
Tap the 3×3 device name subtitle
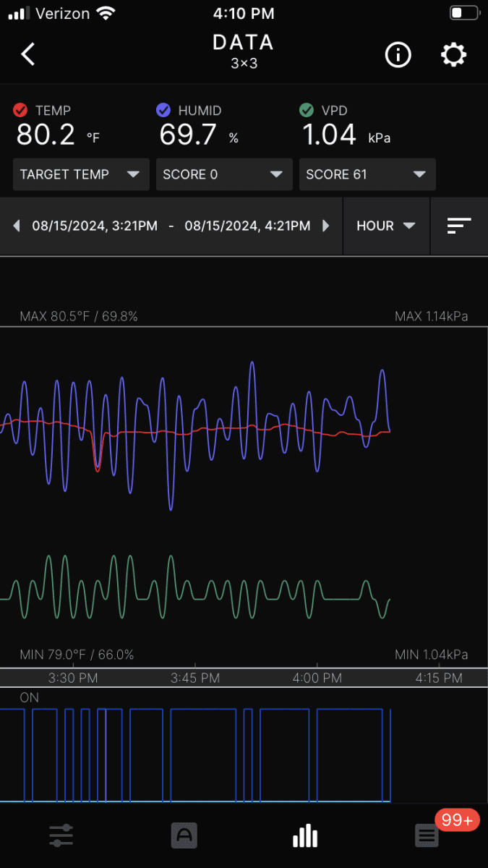tap(244, 64)
